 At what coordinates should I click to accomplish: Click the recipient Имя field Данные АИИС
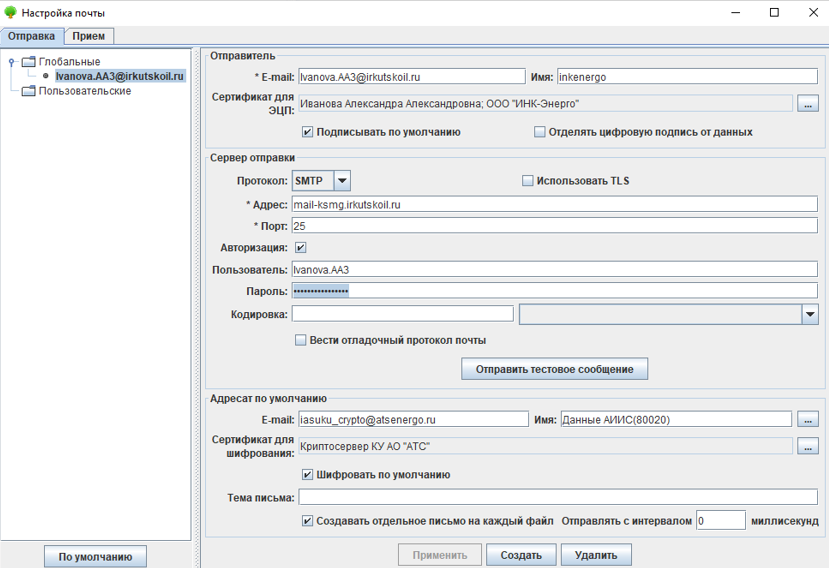pos(676,419)
